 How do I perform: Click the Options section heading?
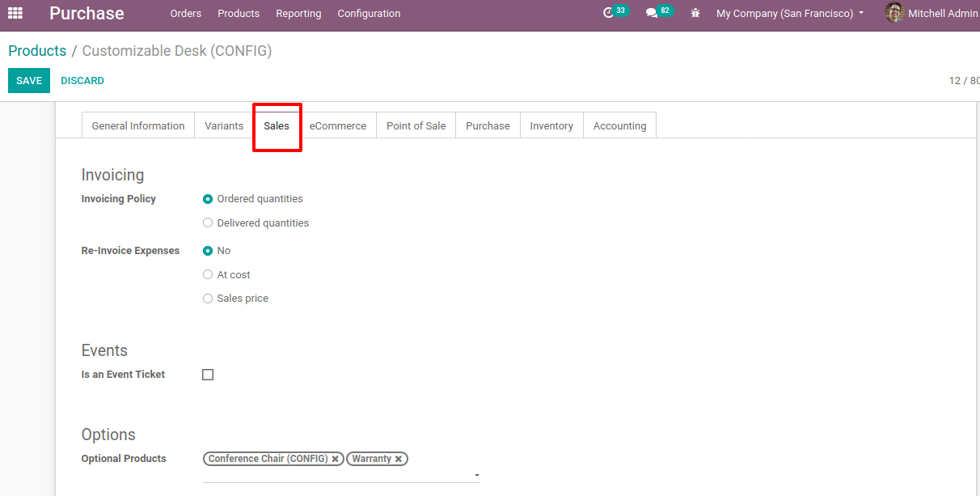click(x=108, y=435)
